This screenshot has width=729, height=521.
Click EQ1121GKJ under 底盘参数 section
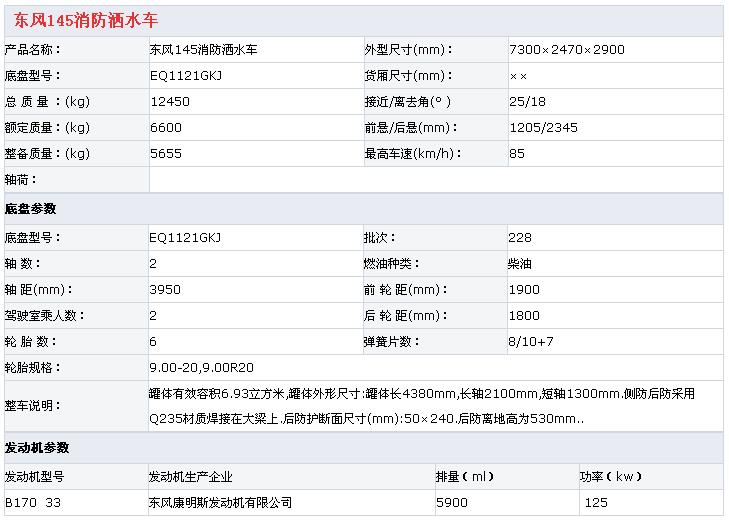point(185,238)
